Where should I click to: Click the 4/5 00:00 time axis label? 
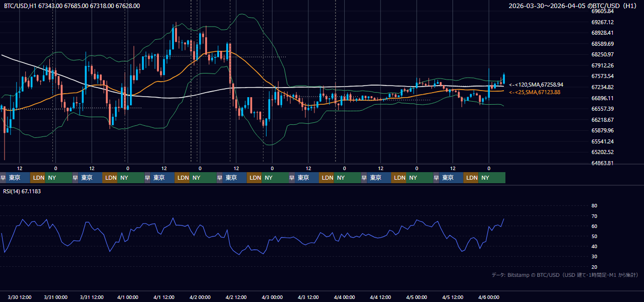point(417,297)
